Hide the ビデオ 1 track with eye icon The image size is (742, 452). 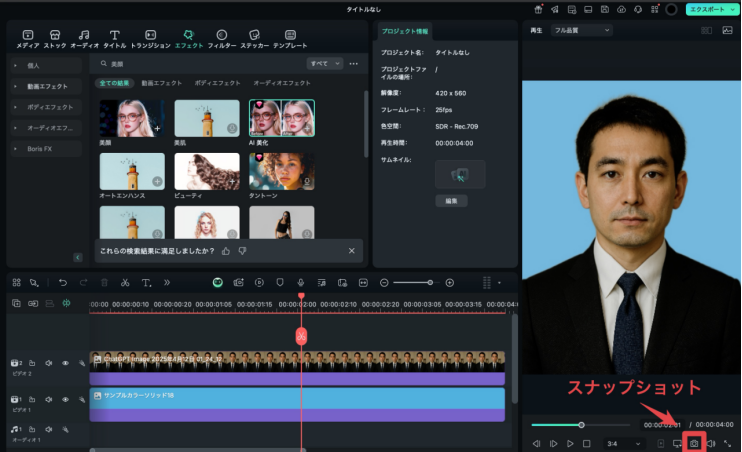coord(65,399)
